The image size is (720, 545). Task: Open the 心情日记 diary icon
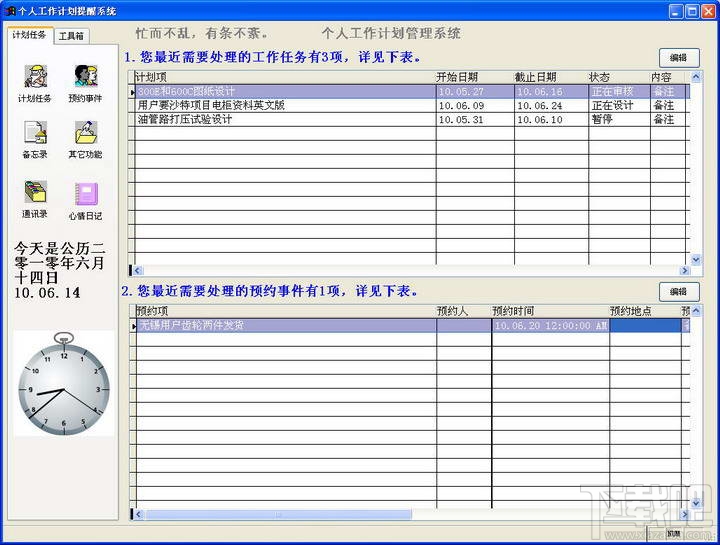click(86, 194)
